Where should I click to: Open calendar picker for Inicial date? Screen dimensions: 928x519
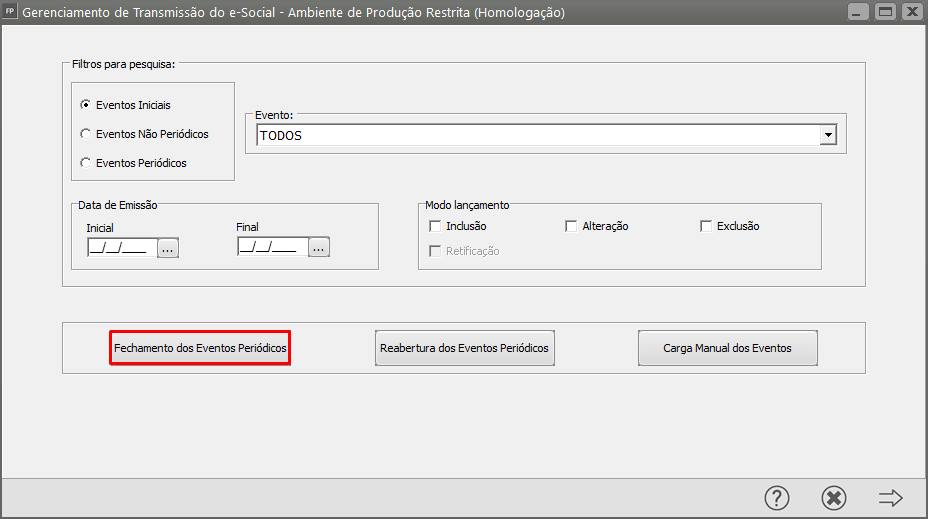(168, 248)
